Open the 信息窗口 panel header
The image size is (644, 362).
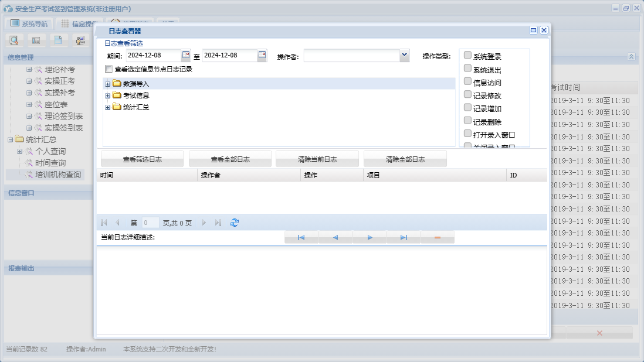49,193
